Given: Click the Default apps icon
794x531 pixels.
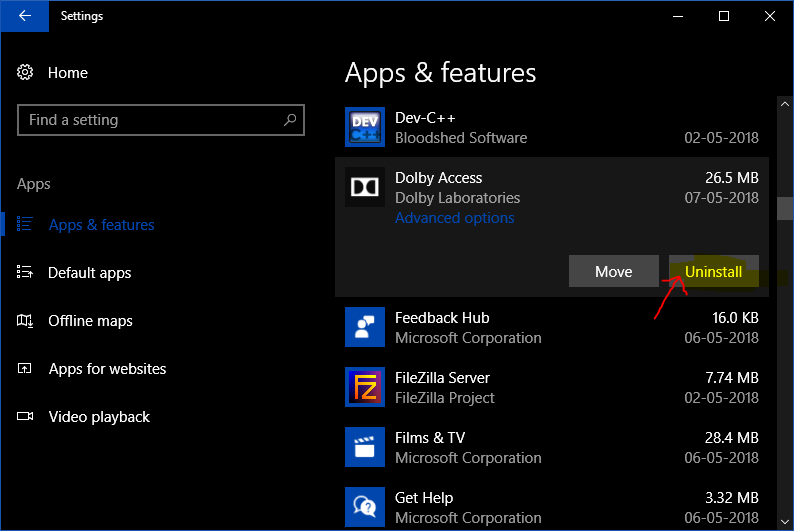Looking at the screenshot, I should [24, 272].
